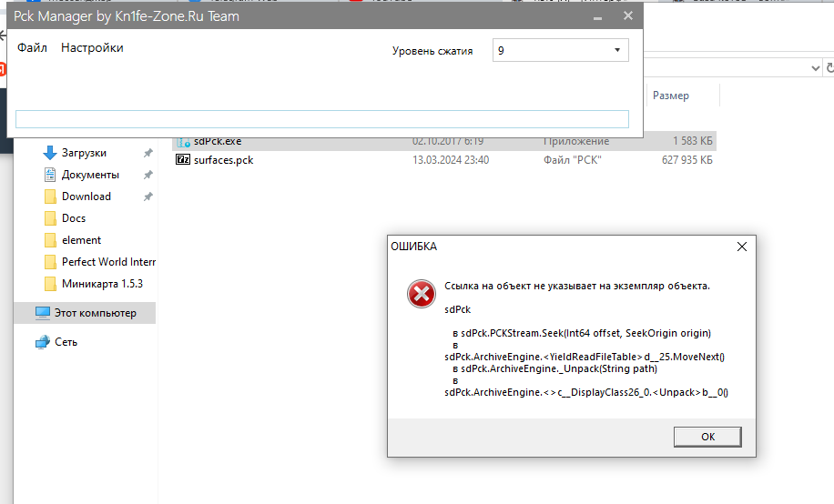Screen dimensions: 834x504
Task: Close the ОШИБКА error dialog
Action: 741,247
